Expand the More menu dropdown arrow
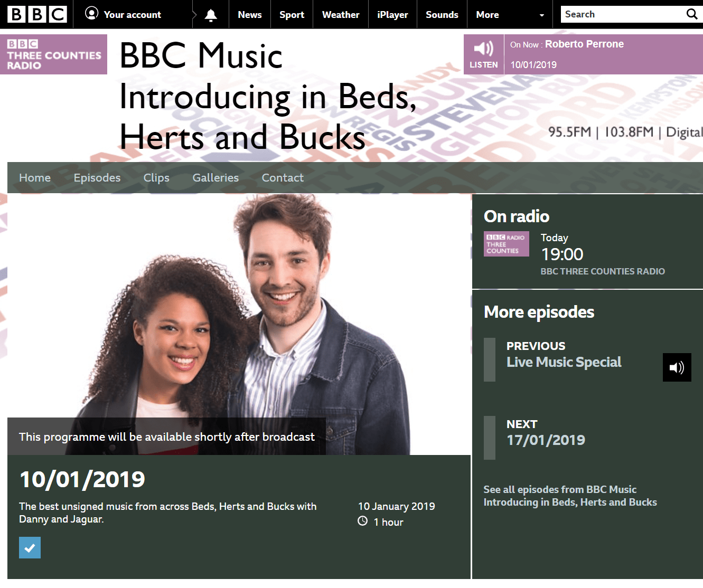703x588 pixels. click(x=541, y=15)
